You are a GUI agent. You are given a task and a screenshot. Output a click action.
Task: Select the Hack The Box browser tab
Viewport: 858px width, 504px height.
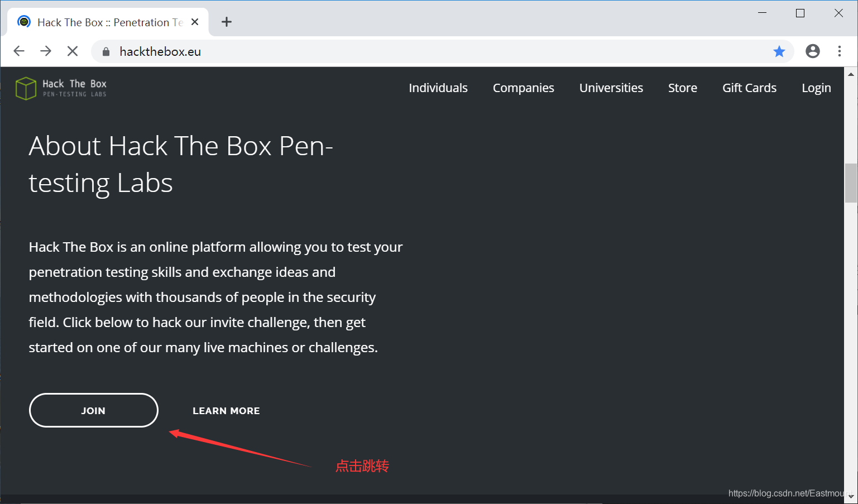(x=108, y=22)
